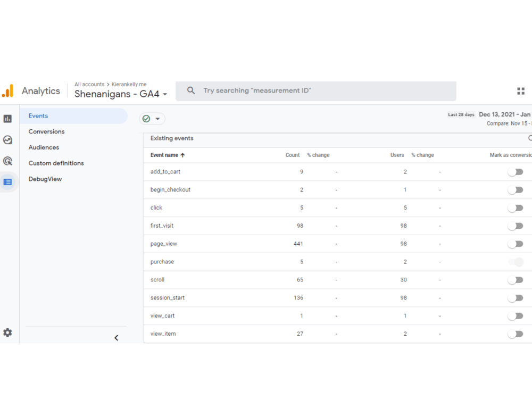The image size is (532, 399).
Task: Open the Dec 13, 2021 date range picker
Action: tap(505, 114)
